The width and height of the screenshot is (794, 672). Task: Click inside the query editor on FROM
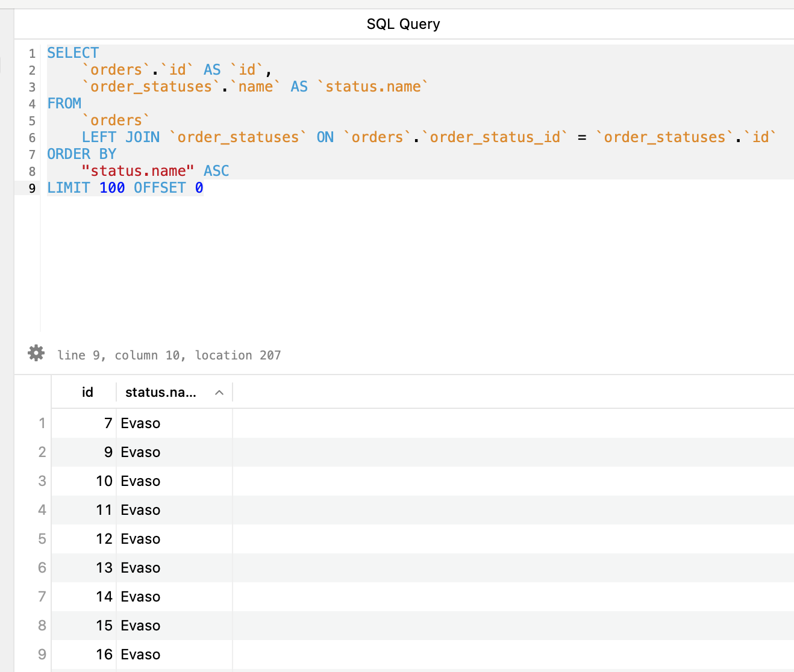(x=64, y=104)
